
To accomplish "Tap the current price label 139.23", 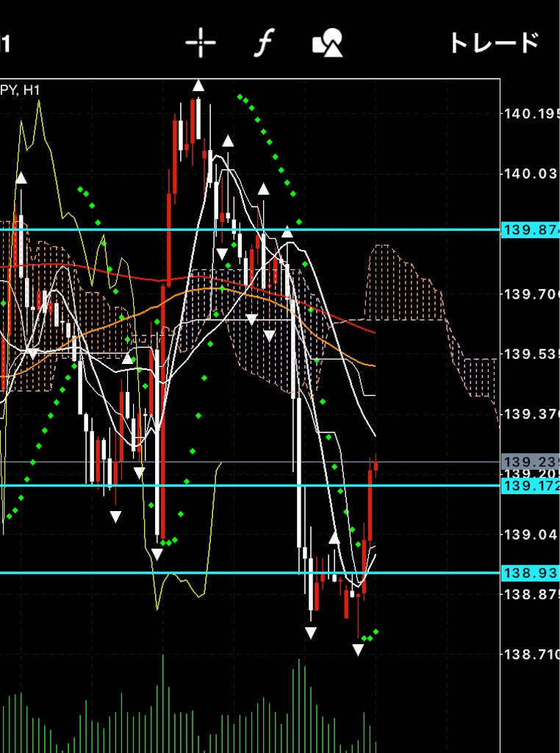I will [x=531, y=463].
